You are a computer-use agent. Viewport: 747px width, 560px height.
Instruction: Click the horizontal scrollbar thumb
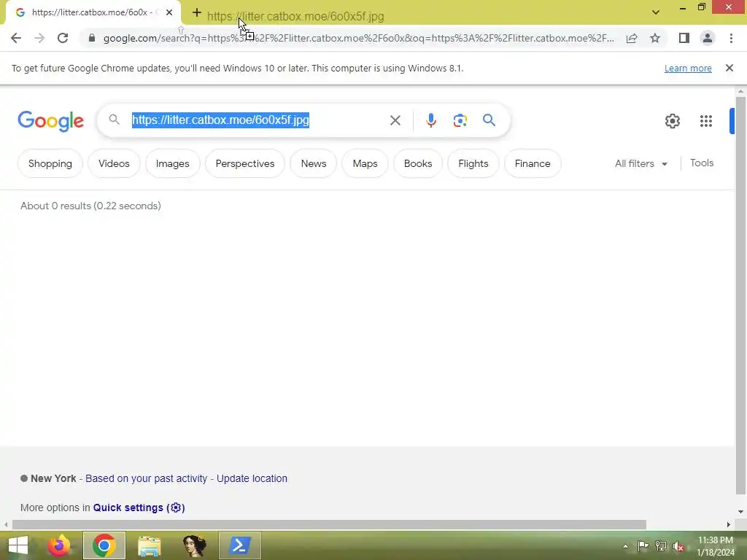point(329,525)
